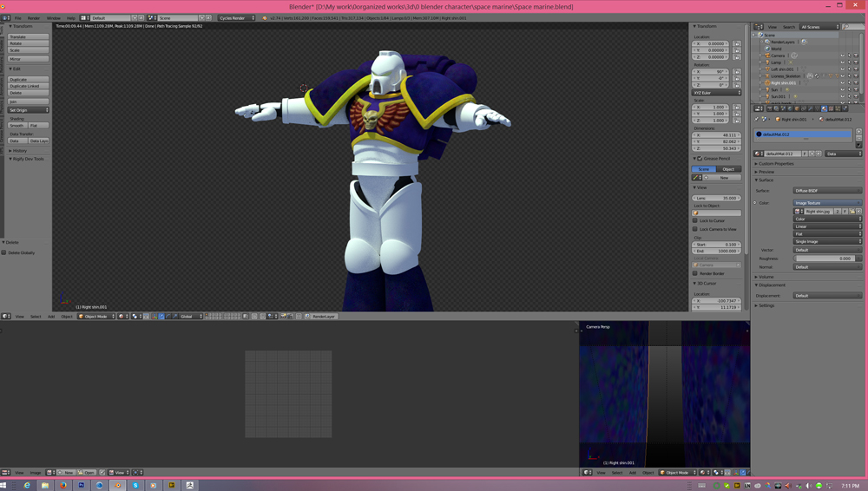Click the Info editor type icon
This screenshot has width=868, height=491.
[x=5, y=17]
